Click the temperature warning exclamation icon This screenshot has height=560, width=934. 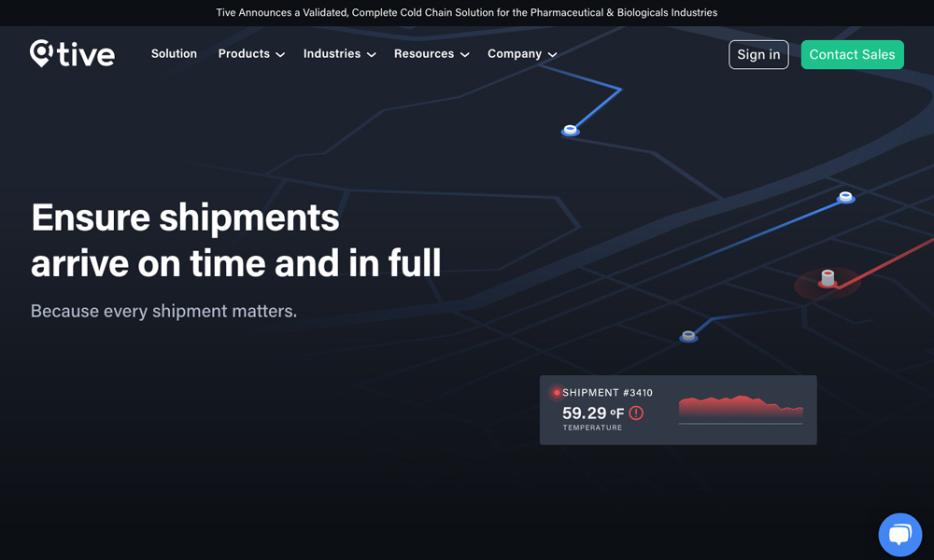click(x=636, y=413)
